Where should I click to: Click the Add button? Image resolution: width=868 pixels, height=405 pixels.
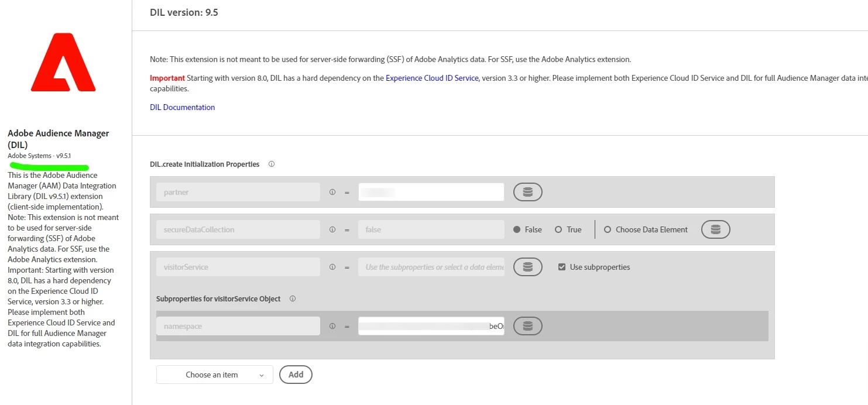(x=296, y=375)
